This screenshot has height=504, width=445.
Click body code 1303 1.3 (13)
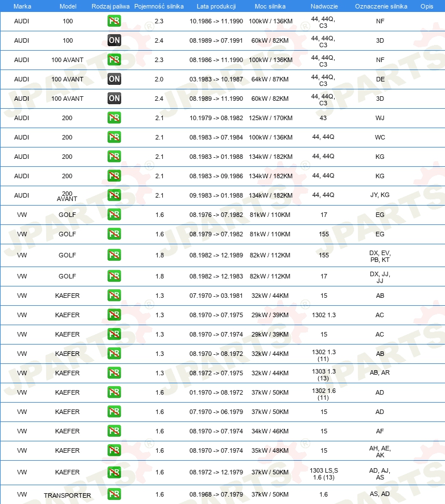click(324, 375)
